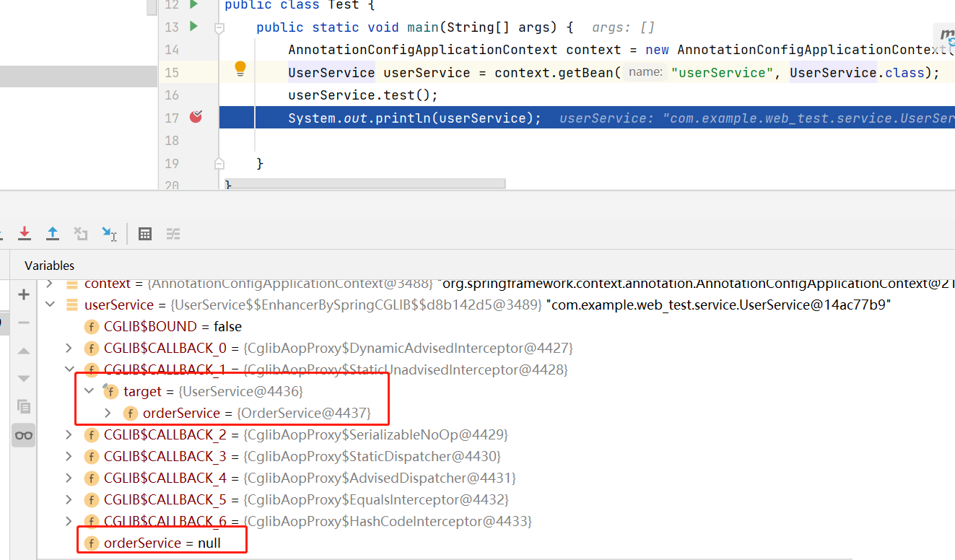
Task: Click the blue Step Out arrow
Action: pyautogui.click(x=53, y=233)
